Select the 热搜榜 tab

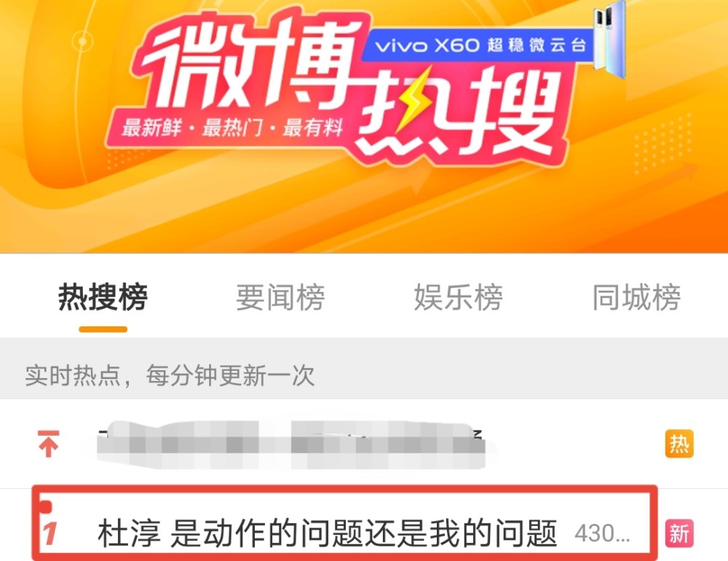103,297
